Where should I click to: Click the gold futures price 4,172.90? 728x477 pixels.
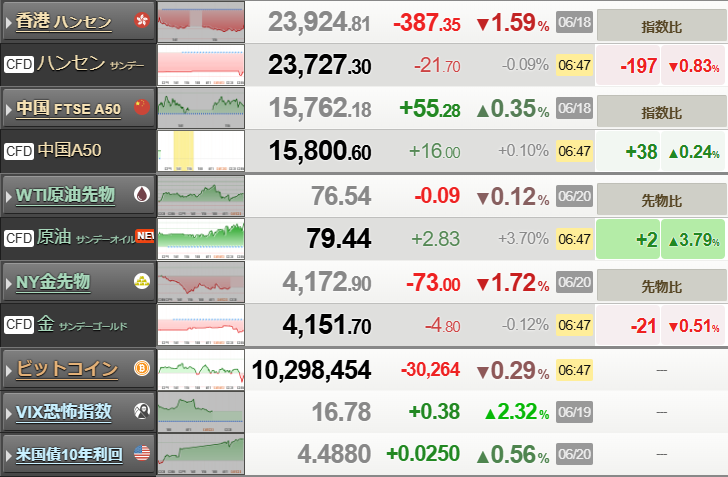[327, 282]
